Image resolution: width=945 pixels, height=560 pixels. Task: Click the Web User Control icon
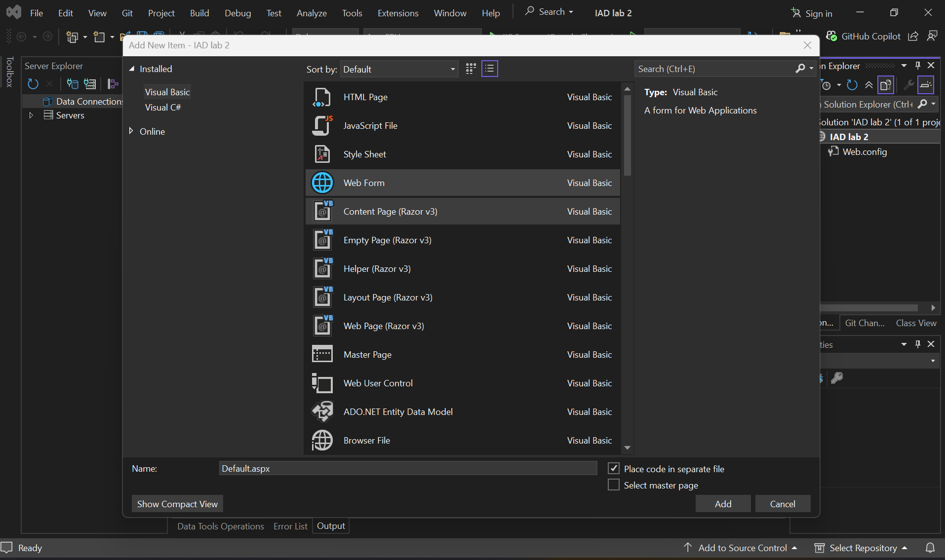tap(322, 383)
